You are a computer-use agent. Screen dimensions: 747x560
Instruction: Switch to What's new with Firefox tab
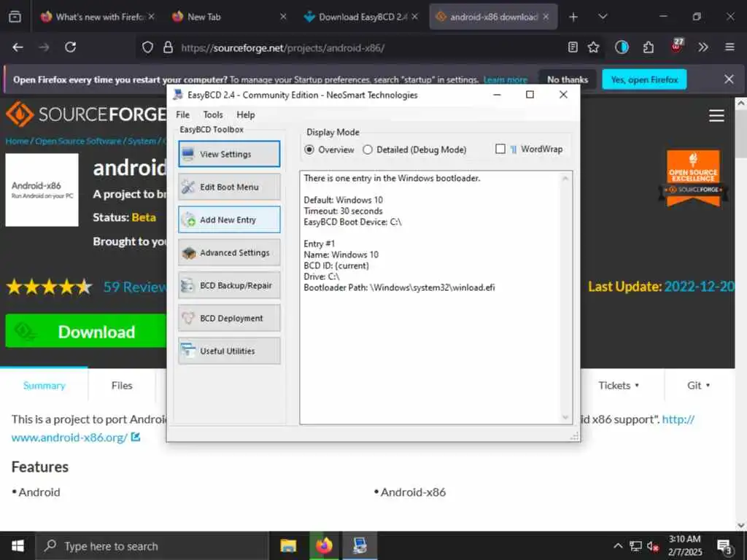tap(98, 17)
